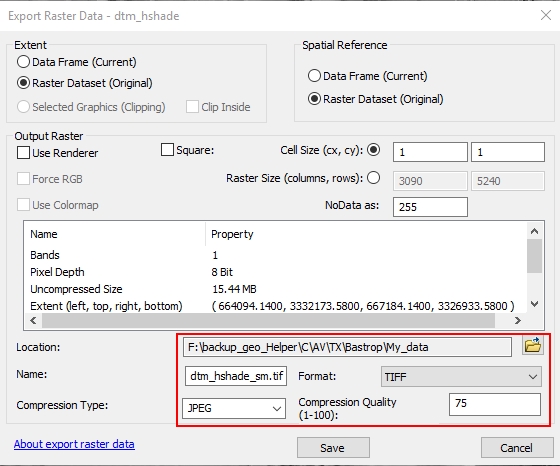Select the Bands row in properties
The height and width of the screenshot is (466, 560).
click(275, 255)
